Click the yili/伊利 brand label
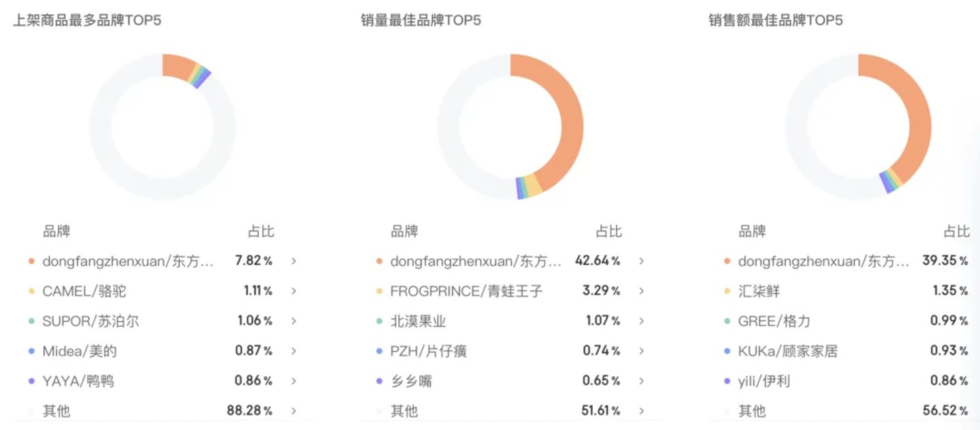 764,381
